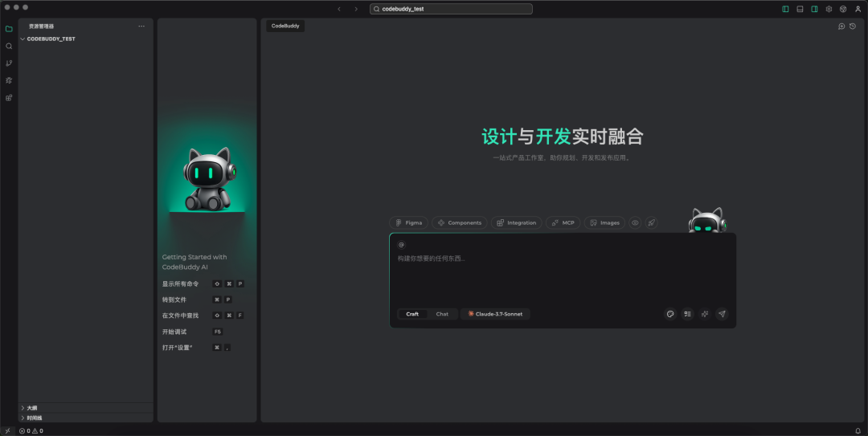The image size is (868, 436).
Task: Click the circular support icon beside the gear
Action: (x=843, y=9)
